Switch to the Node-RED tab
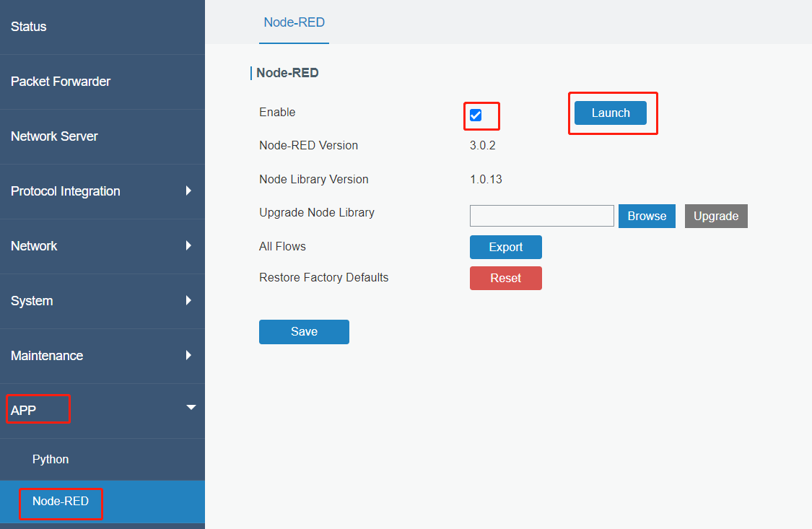Viewport: 812px width, 529px height. coord(294,22)
